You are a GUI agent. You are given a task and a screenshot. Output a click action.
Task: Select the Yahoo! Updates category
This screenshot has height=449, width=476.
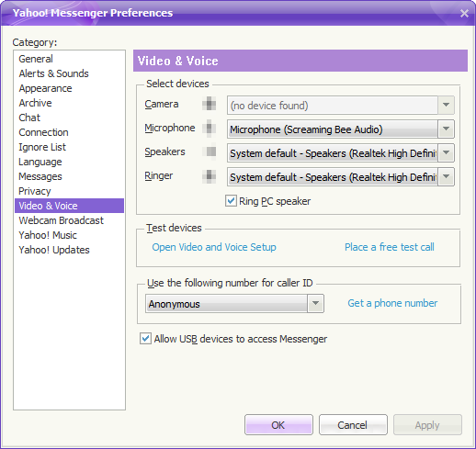coord(69,250)
